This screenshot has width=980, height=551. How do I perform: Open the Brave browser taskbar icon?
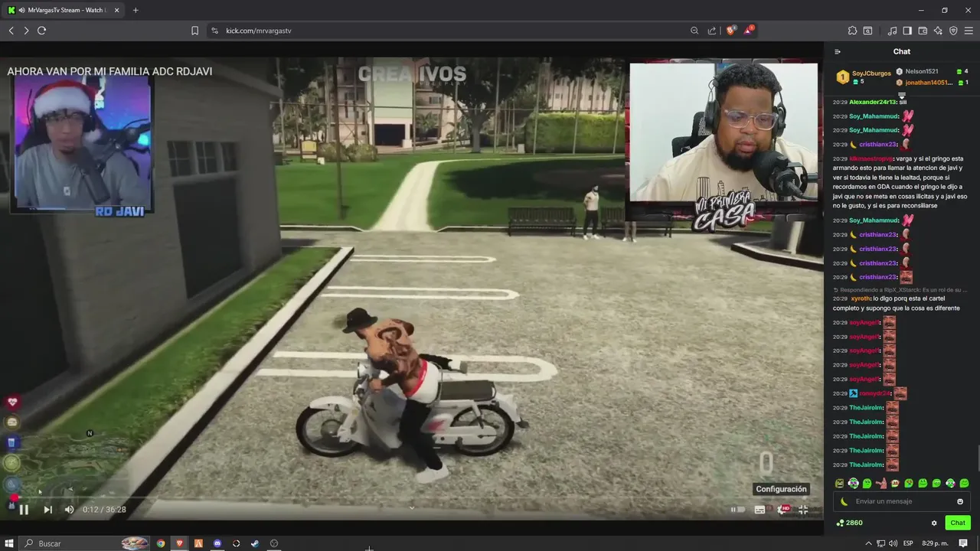click(x=180, y=543)
